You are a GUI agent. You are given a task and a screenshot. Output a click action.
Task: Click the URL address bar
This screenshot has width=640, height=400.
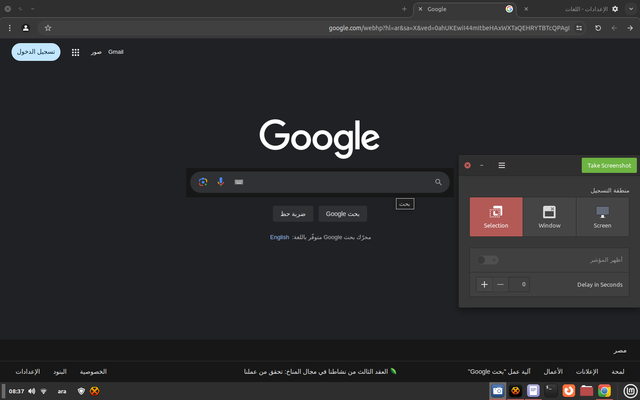(312, 28)
